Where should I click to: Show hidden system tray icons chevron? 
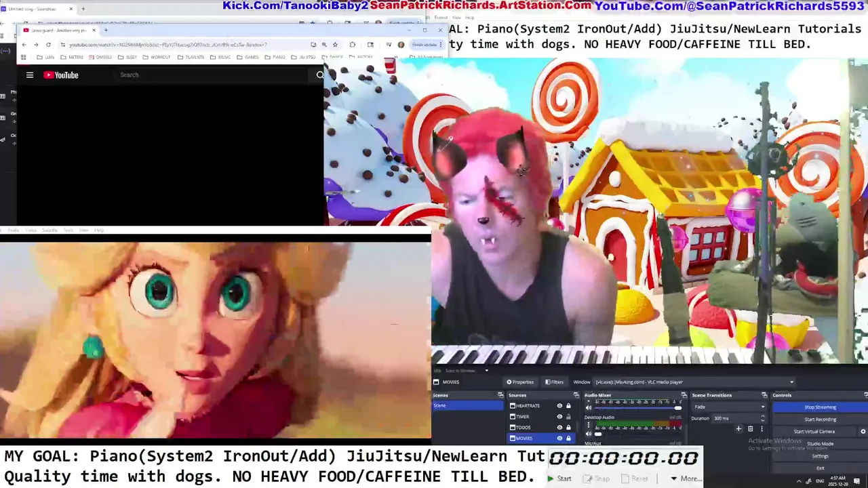click(x=798, y=481)
